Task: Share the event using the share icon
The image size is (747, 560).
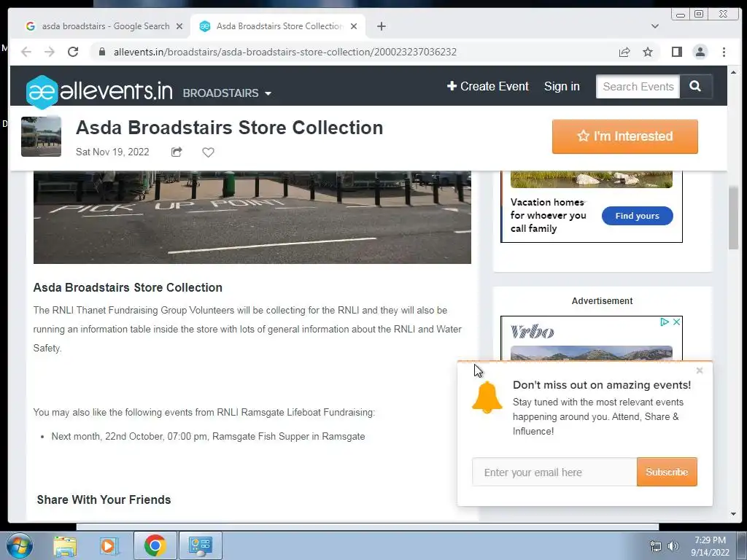Action: [x=177, y=152]
